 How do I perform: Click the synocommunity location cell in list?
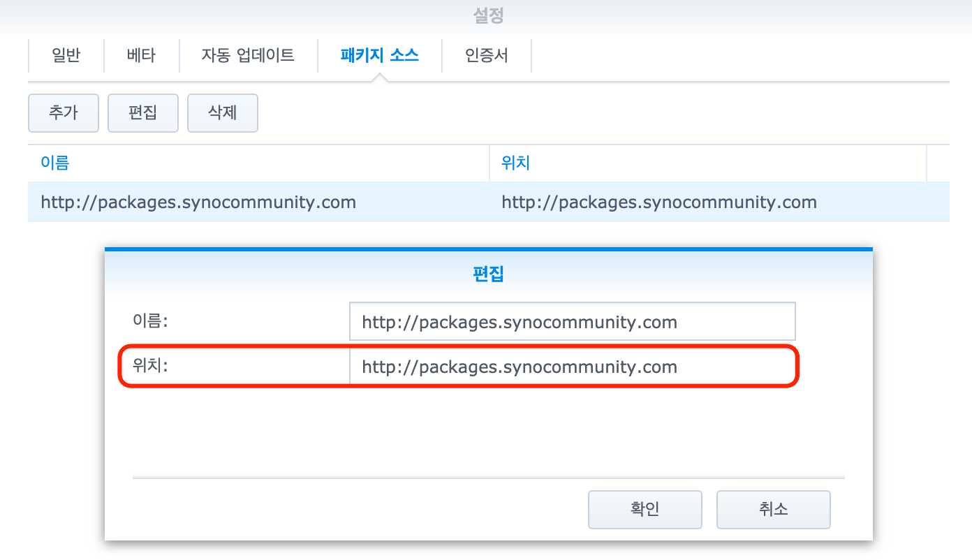pyautogui.click(x=708, y=202)
